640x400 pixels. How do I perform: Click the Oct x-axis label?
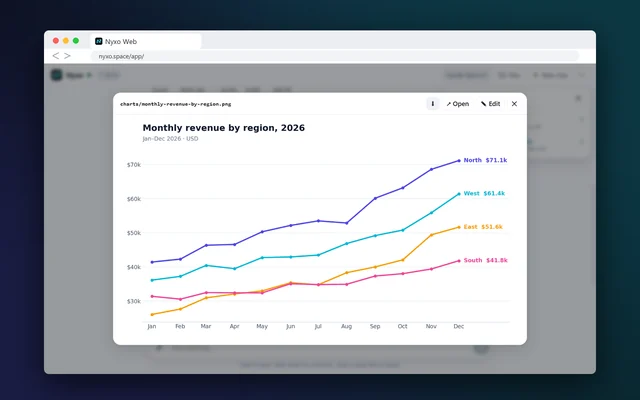click(x=402, y=326)
